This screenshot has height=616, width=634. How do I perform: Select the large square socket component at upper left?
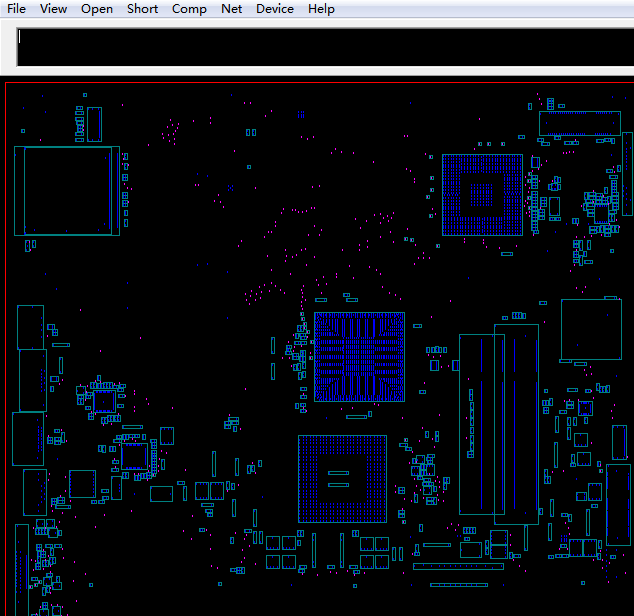67,191
